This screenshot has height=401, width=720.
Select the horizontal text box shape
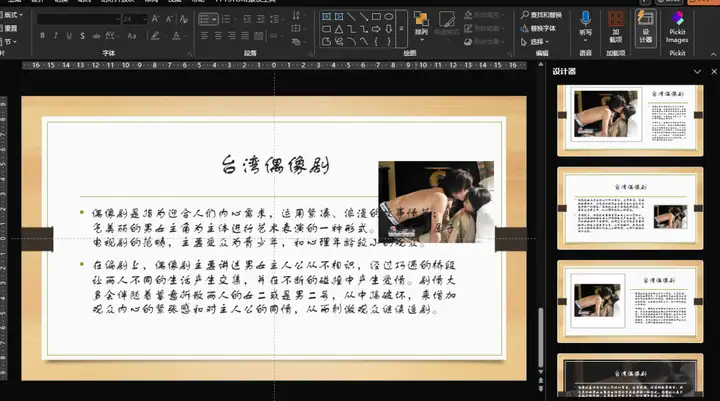coord(326,17)
